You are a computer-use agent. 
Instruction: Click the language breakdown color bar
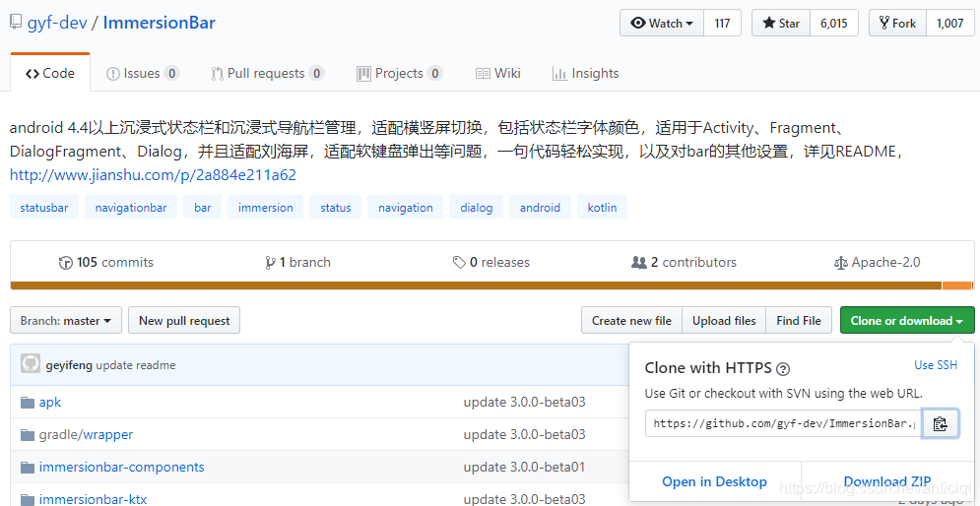coord(491,285)
